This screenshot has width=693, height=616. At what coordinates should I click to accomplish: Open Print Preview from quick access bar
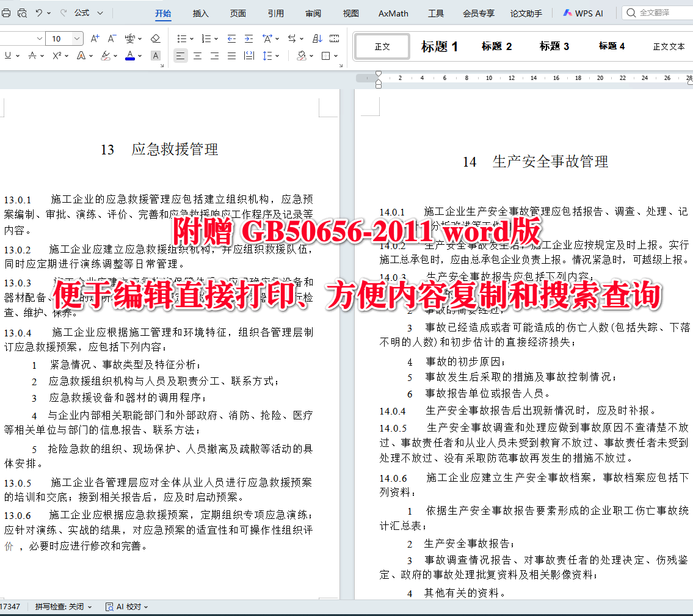coord(22,13)
